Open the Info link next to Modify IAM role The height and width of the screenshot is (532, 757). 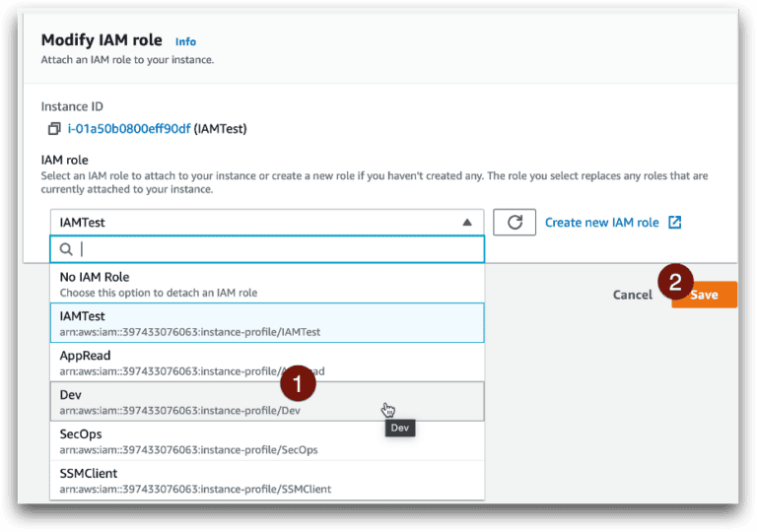click(185, 42)
